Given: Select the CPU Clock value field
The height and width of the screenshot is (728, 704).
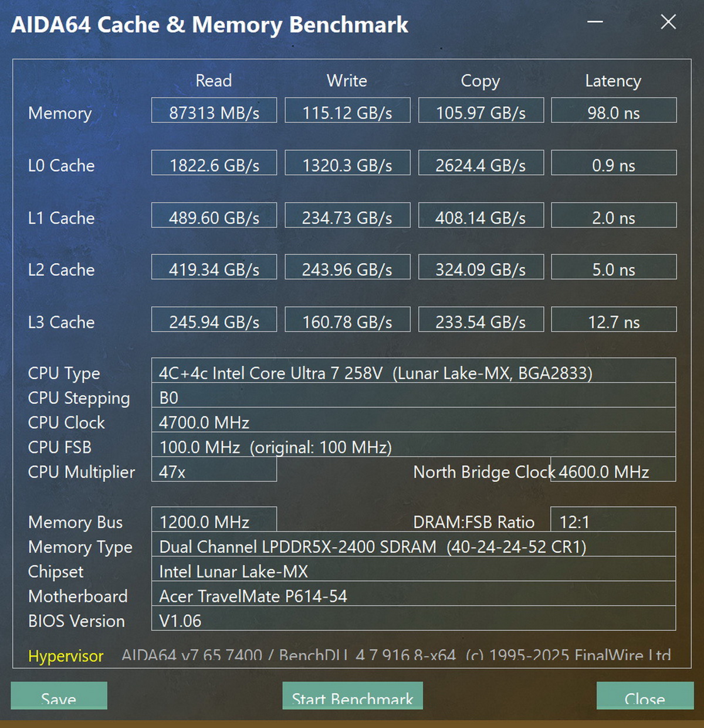Looking at the screenshot, I should point(413,421).
